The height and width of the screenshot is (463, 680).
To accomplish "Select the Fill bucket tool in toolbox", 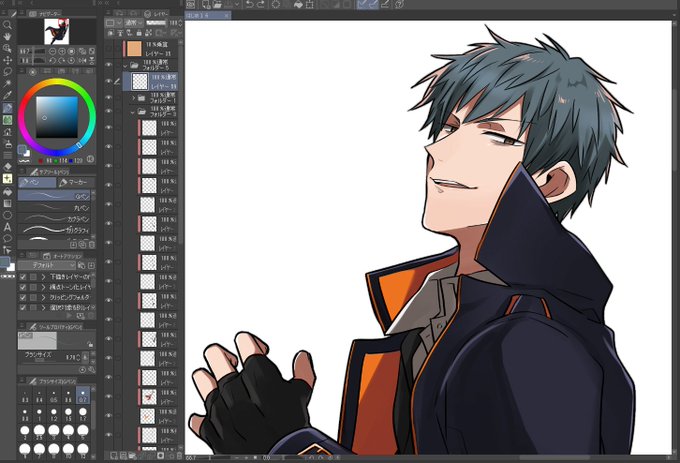I will click(x=7, y=191).
